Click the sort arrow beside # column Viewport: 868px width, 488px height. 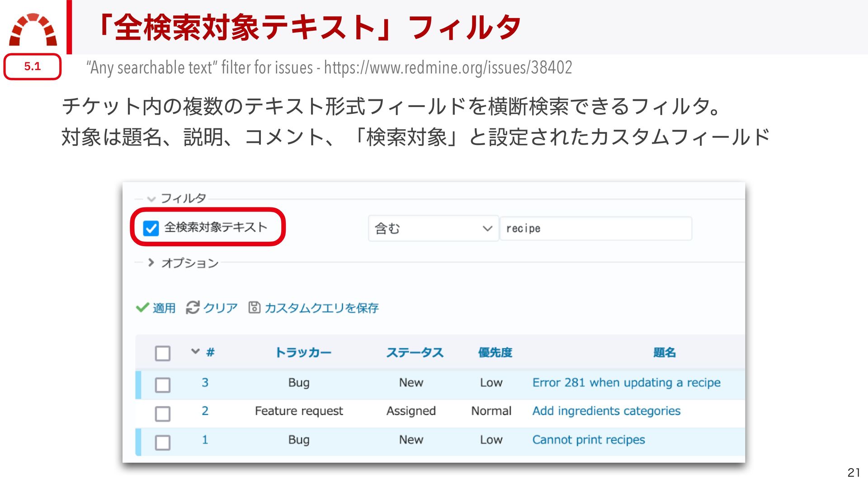point(195,352)
